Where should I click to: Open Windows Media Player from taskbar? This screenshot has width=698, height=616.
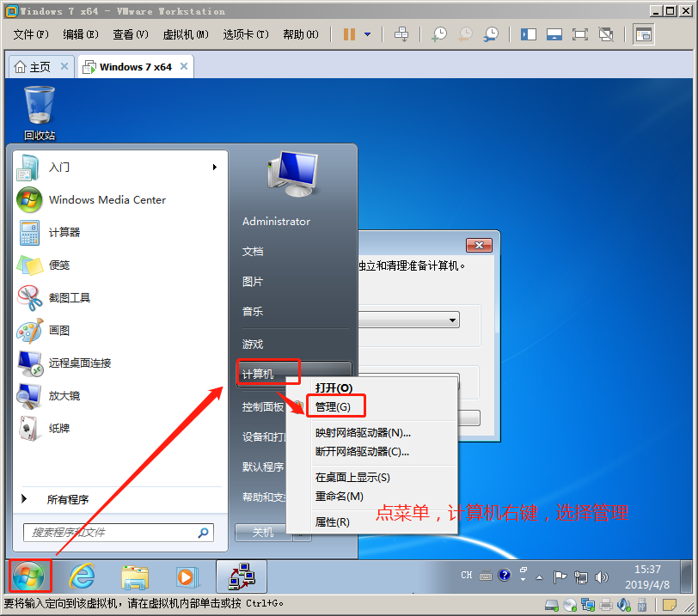tap(187, 576)
